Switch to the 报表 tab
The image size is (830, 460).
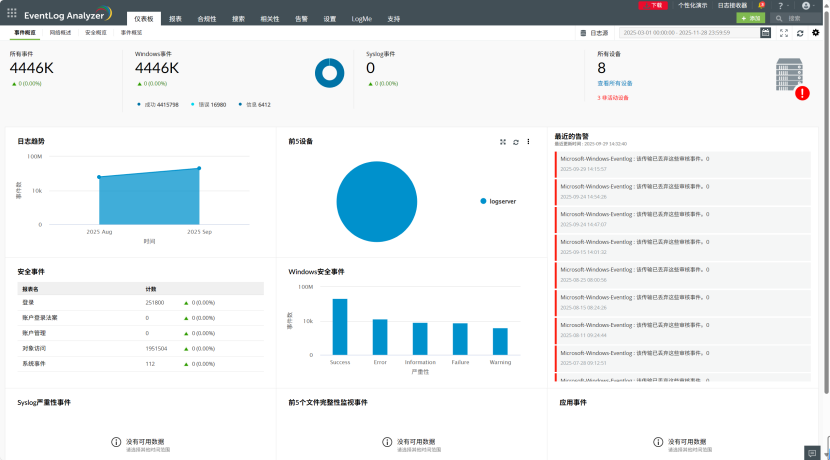pyautogui.click(x=175, y=18)
